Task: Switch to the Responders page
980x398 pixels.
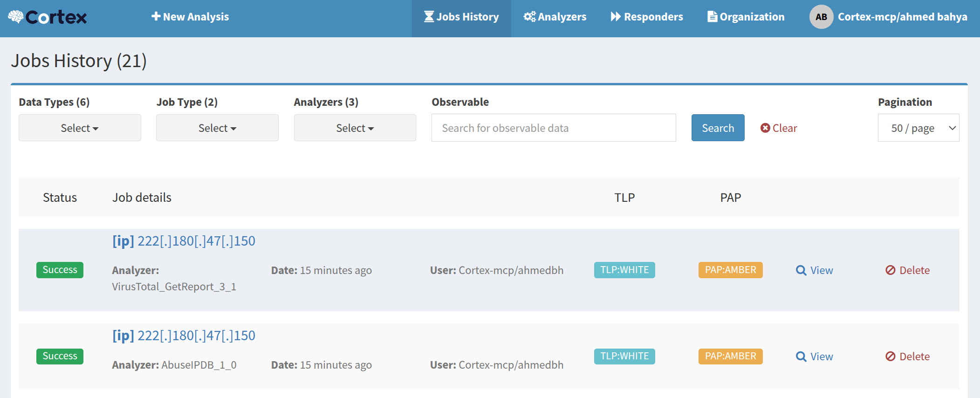Action: click(x=647, y=17)
